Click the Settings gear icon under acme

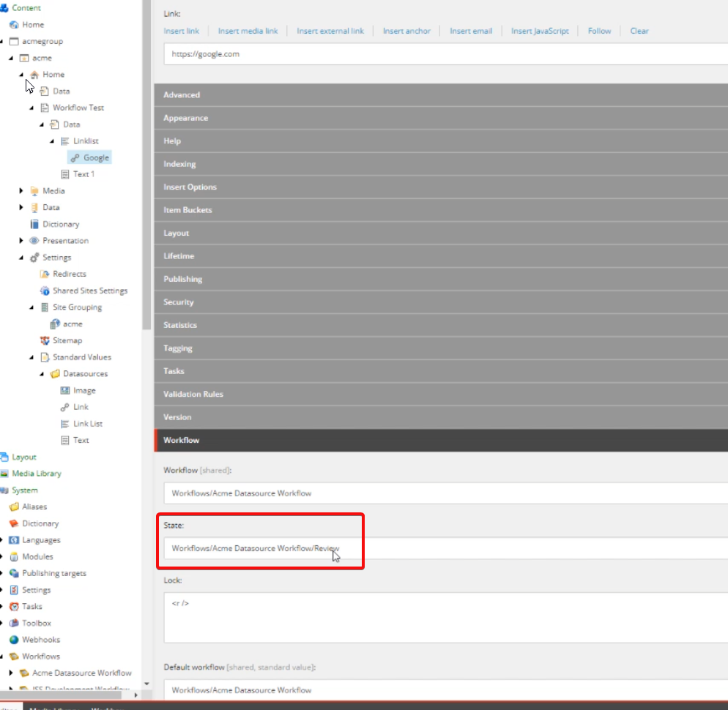pyautogui.click(x=34, y=258)
